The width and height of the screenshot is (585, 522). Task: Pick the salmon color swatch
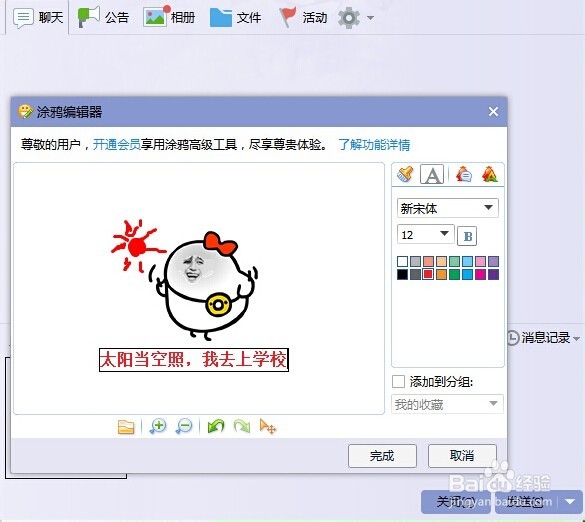tap(428, 261)
